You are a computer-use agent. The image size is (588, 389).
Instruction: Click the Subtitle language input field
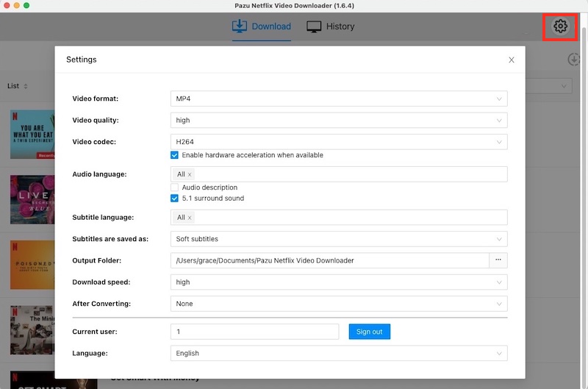[339, 218]
